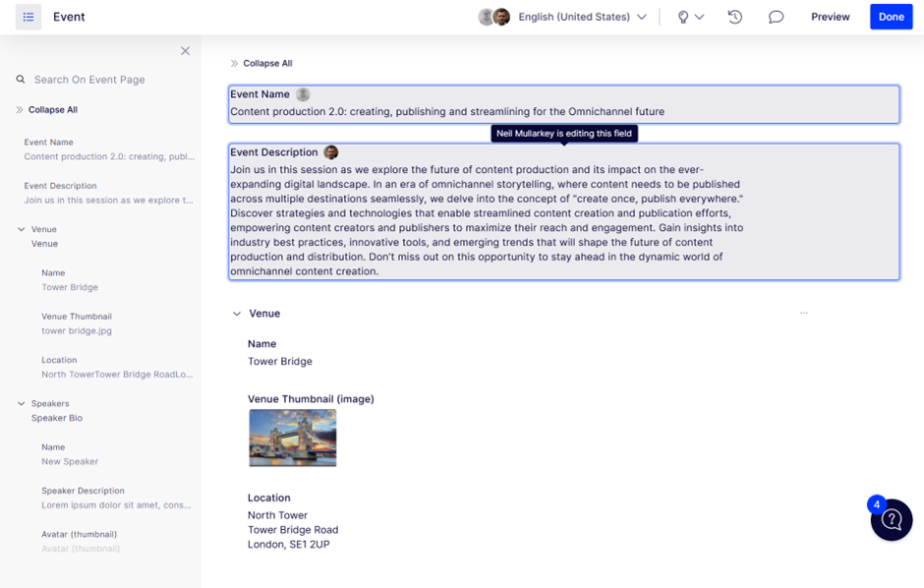924x588 pixels.
Task: Click the search magnifier icon in sidebar
Action: tap(21, 79)
